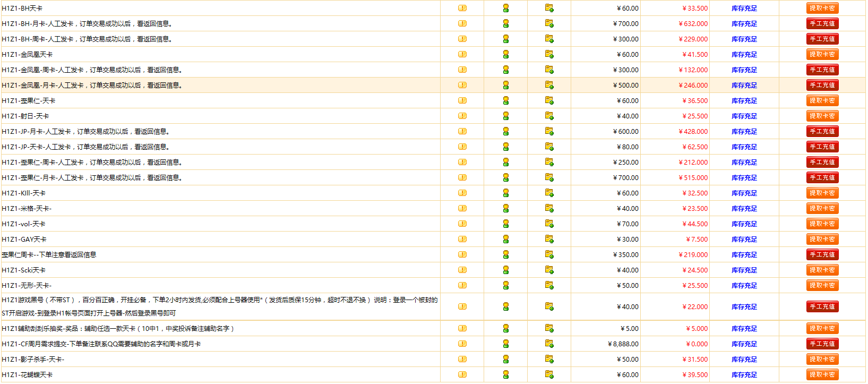The height and width of the screenshot is (384, 868).
Task: Click the add-folder icon for H1Z1-金凤凰-月卡 row
Action: pos(549,85)
